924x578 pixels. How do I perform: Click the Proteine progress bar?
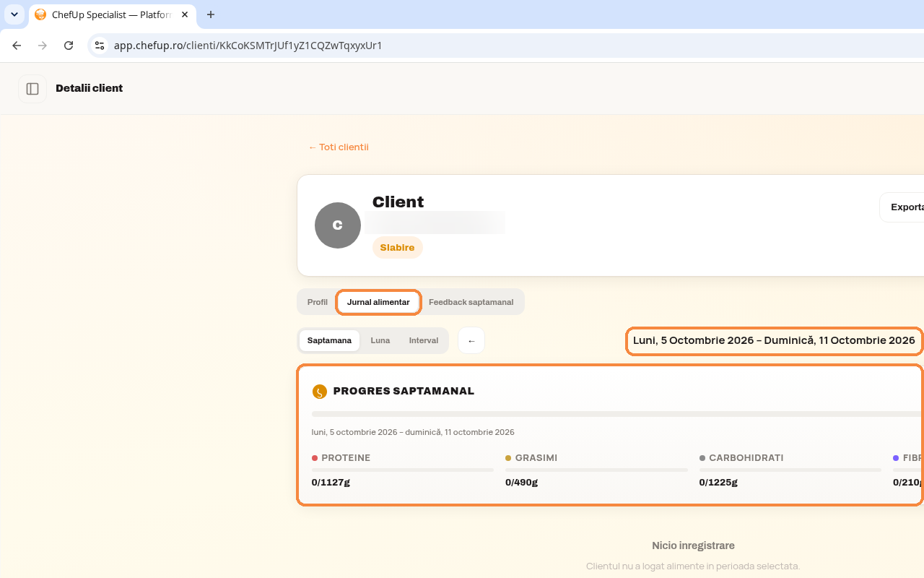tap(403, 470)
